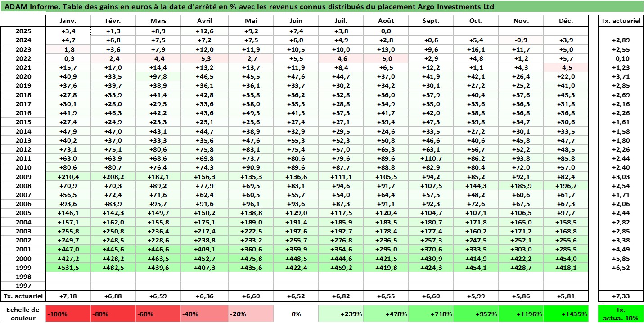
Task: Click the -4,5 cell in 2021 Déc.
Action: click(566, 67)
